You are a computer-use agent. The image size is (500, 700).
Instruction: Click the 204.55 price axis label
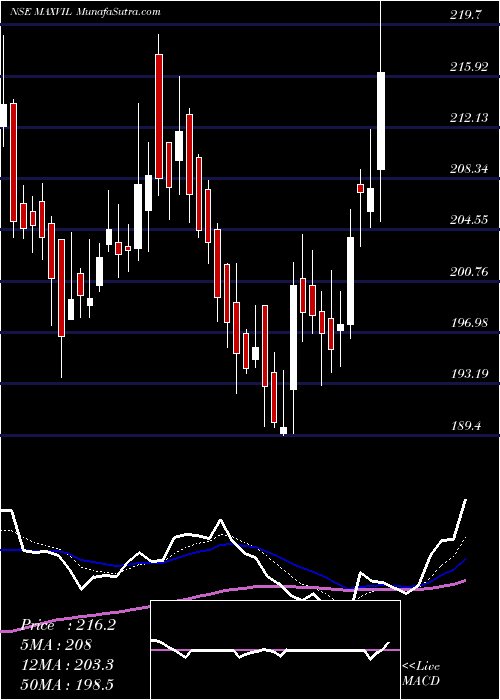point(469,220)
